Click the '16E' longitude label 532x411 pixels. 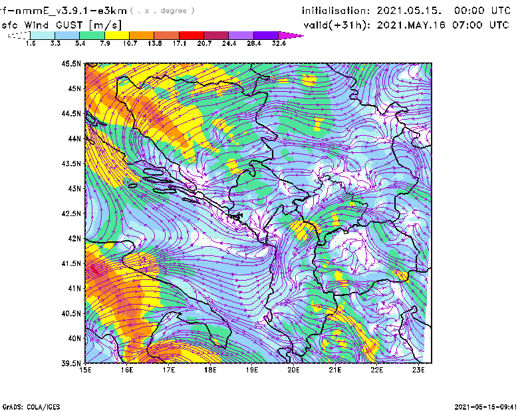coord(127,370)
